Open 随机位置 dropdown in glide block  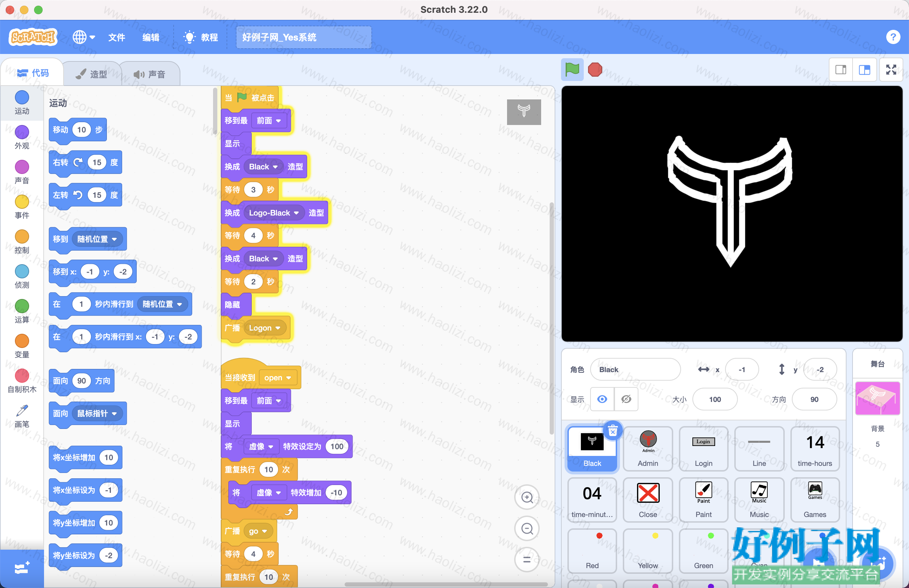click(x=162, y=304)
